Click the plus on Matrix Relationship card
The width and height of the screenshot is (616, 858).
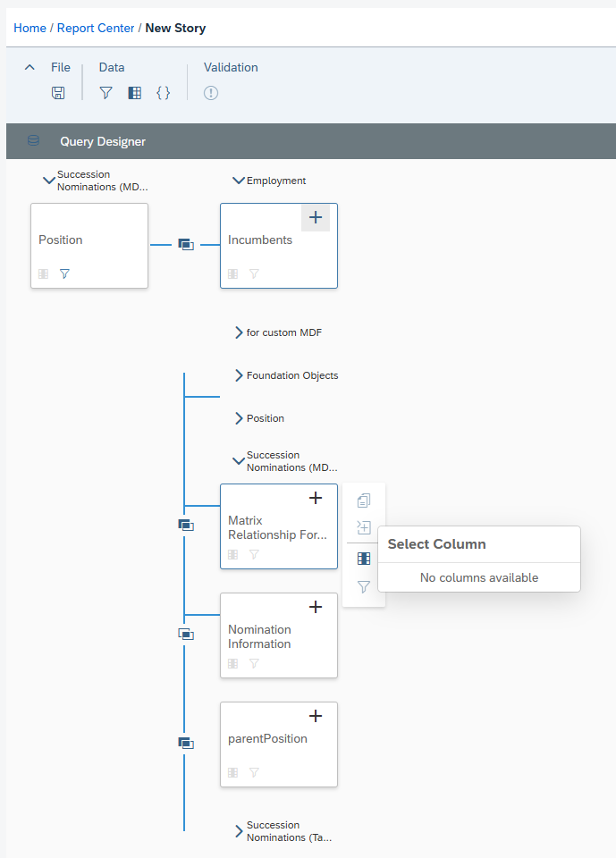coord(316,498)
